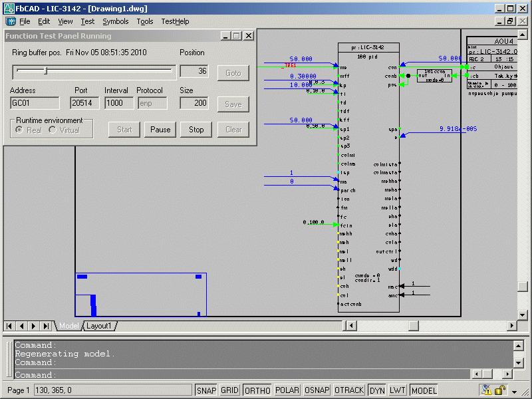Click the Pause button in test panel
The image size is (532, 399).
[x=160, y=130]
